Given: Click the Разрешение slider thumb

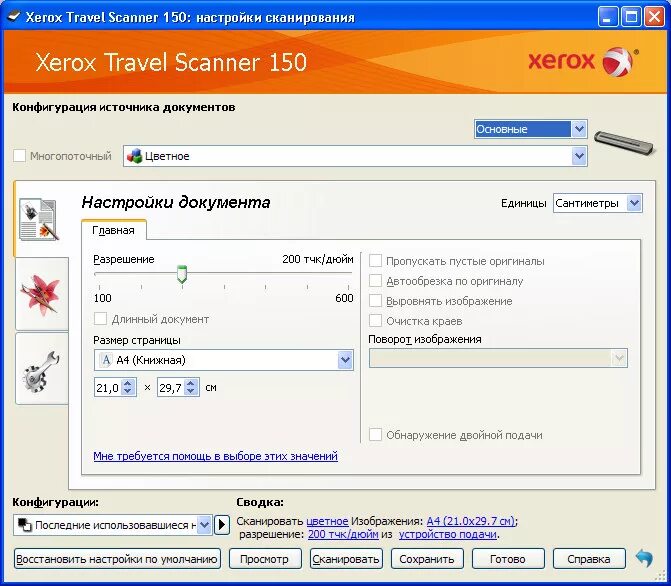Looking at the screenshot, I should pyautogui.click(x=182, y=274).
